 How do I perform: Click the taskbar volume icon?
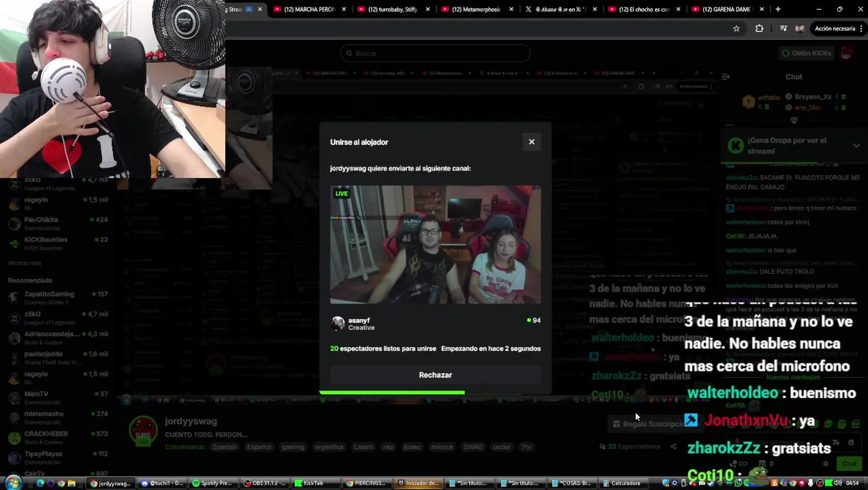[838, 483]
